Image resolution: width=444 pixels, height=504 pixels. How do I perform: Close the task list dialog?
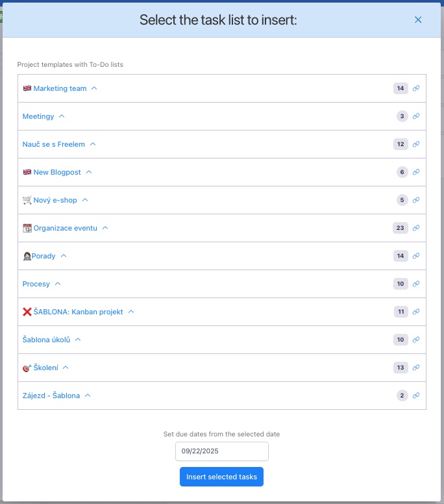point(418,20)
